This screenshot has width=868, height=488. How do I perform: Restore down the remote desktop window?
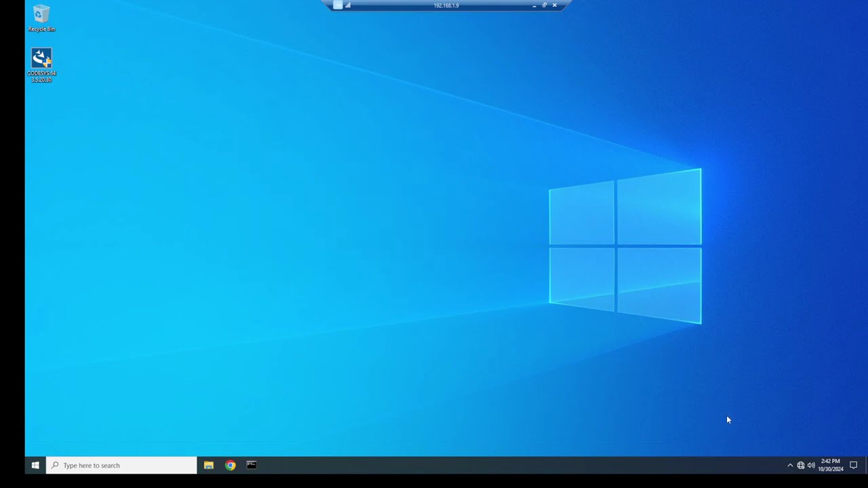click(x=544, y=5)
